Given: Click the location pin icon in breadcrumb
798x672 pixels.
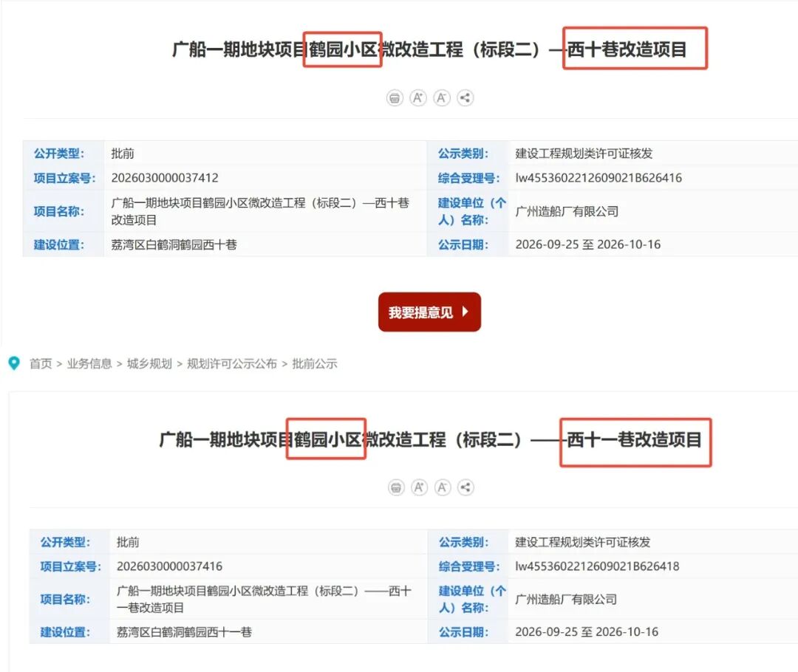Looking at the screenshot, I should (x=14, y=363).
